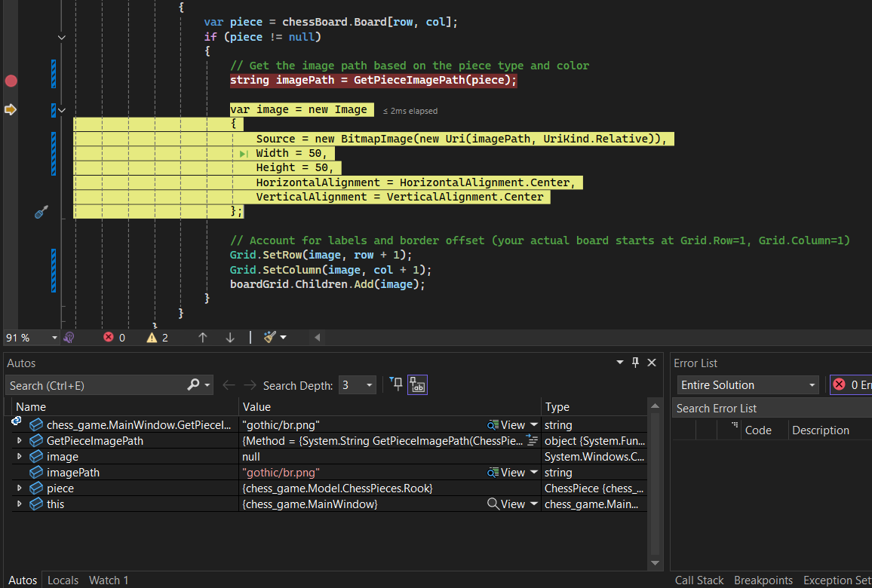Open Autos window position dropdown arrow
The image size is (872, 588).
pyautogui.click(x=620, y=363)
